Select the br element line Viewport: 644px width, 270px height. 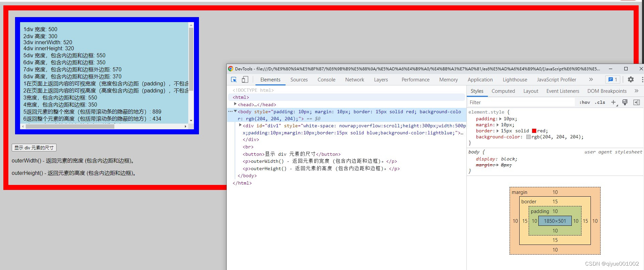pos(248,147)
